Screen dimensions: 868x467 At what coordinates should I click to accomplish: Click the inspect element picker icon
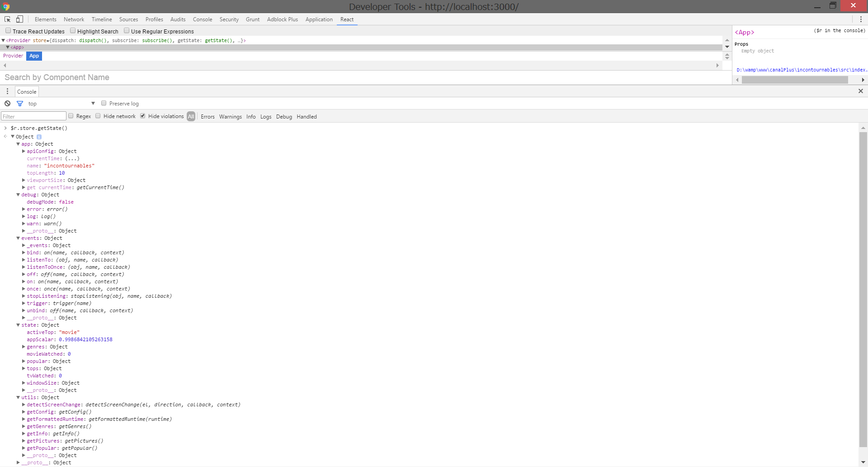click(x=8, y=19)
